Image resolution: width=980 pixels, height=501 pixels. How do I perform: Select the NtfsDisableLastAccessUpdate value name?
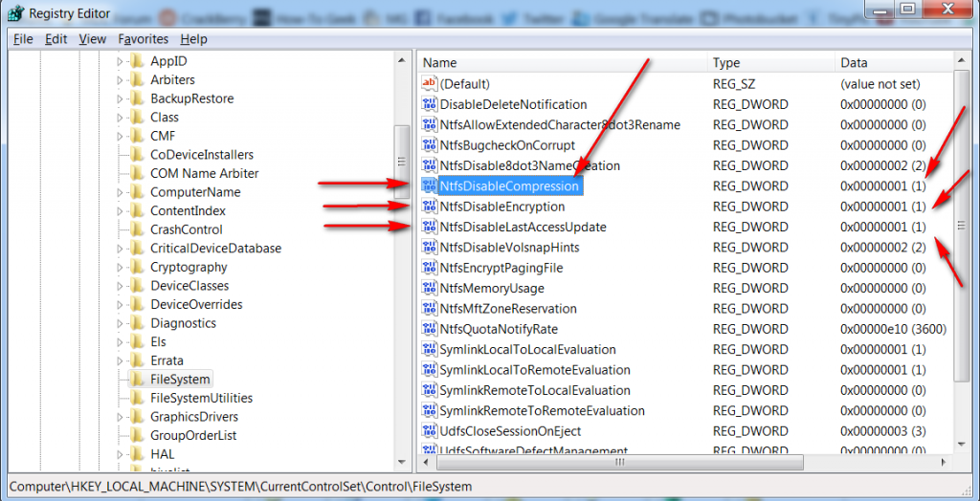[523, 227]
